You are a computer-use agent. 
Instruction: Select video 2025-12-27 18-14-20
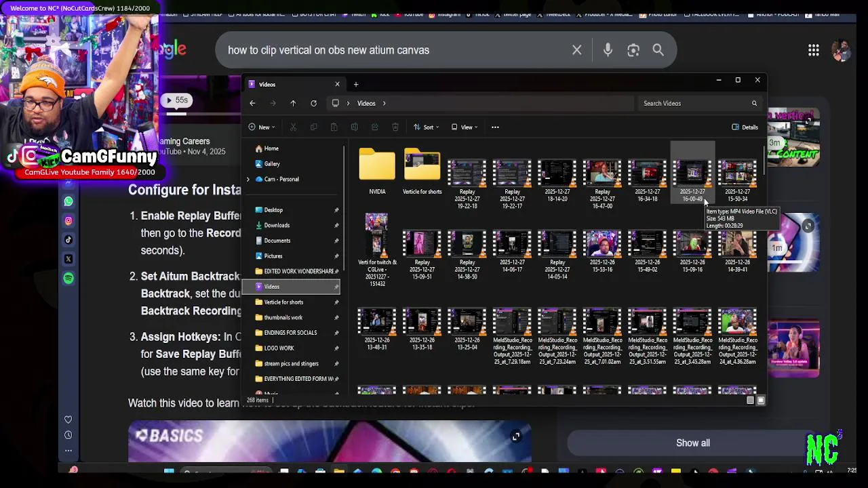click(557, 181)
